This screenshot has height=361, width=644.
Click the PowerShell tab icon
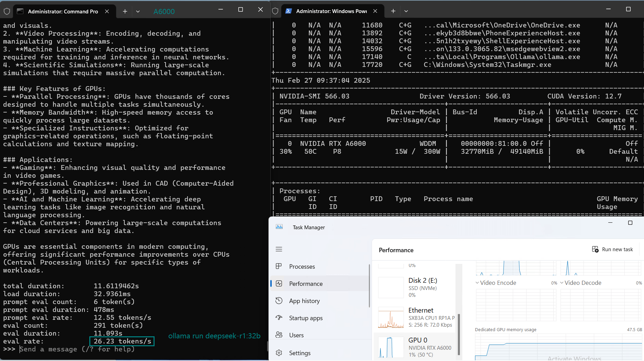coord(289,11)
